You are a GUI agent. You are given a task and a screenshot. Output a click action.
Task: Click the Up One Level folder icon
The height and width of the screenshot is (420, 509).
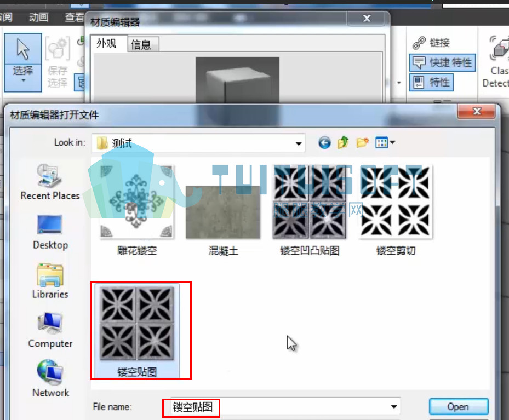coord(343,142)
